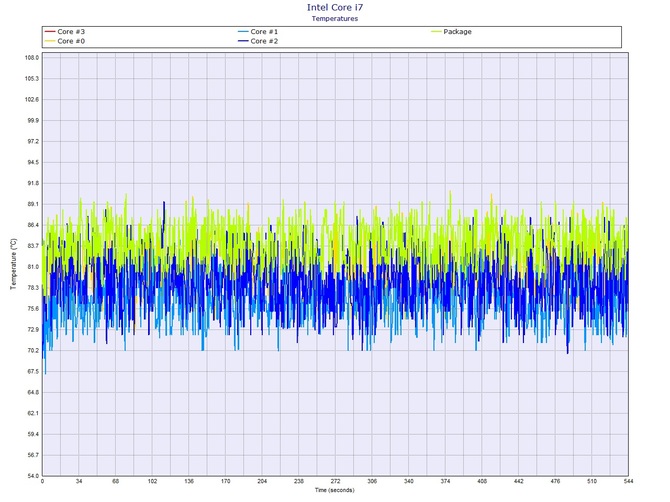
Task: Click the 62.1 y-axis value
Action: (x=33, y=414)
